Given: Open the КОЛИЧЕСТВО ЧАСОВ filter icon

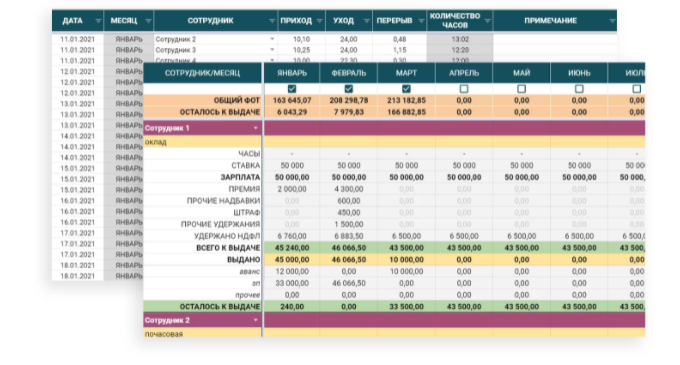Looking at the screenshot, I should click(x=487, y=21).
